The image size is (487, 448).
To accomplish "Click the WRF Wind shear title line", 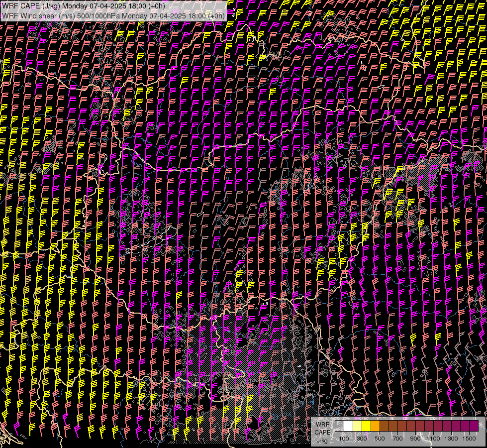I will [113, 16].
